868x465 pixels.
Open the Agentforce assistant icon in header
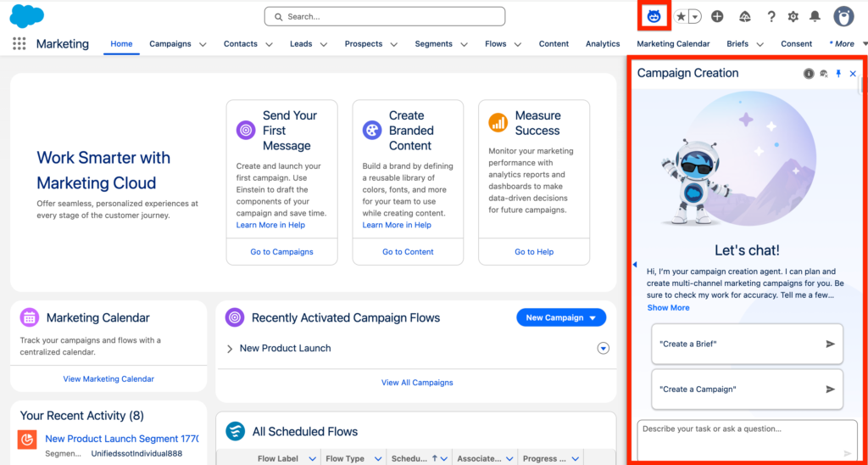tap(654, 16)
